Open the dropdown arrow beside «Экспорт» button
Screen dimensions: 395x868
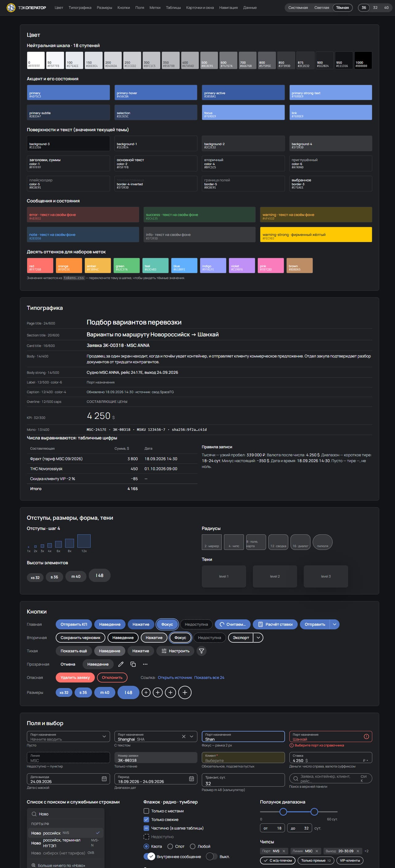pyautogui.click(x=258, y=637)
